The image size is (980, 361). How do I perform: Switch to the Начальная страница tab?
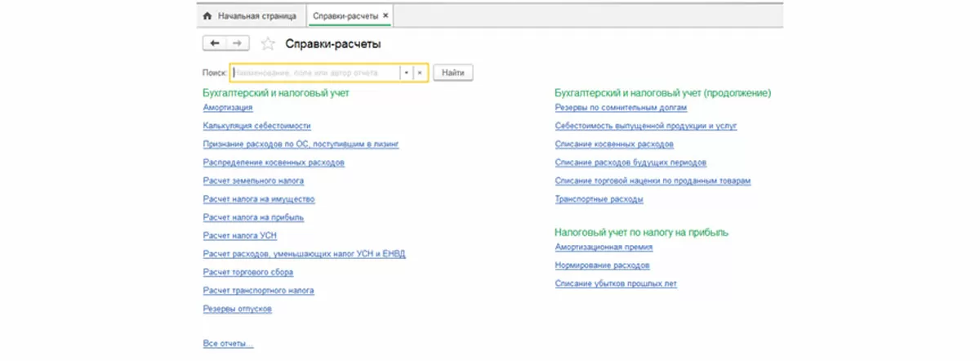pyautogui.click(x=252, y=16)
